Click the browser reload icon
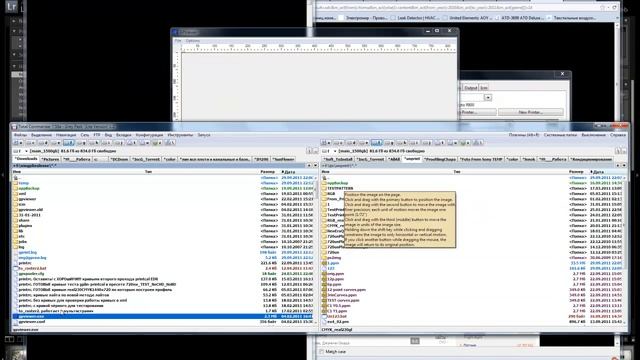 [614, 7]
